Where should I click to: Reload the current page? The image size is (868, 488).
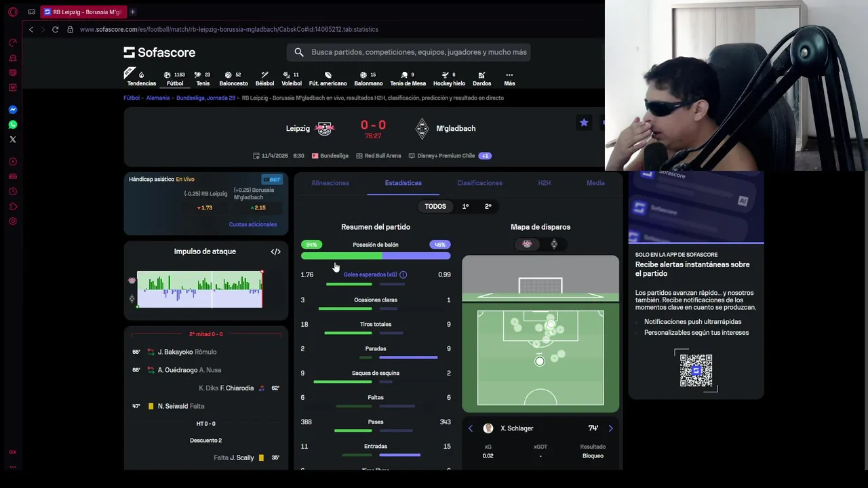click(x=55, y=29)
